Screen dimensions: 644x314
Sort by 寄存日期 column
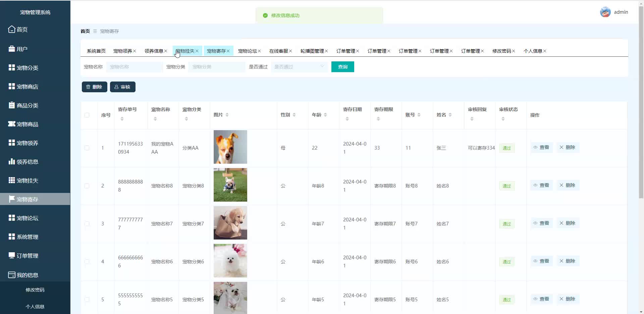pyautogui.click(x=347, y=119)
